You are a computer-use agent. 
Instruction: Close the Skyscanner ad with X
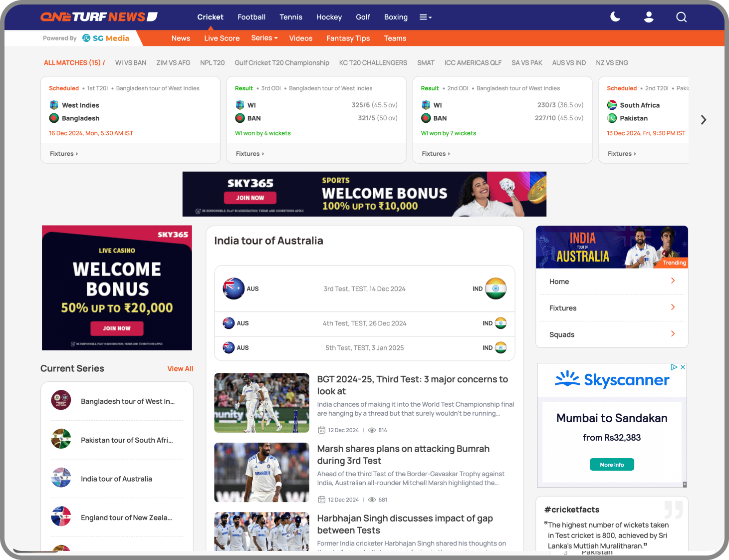[x=683, y=367]
